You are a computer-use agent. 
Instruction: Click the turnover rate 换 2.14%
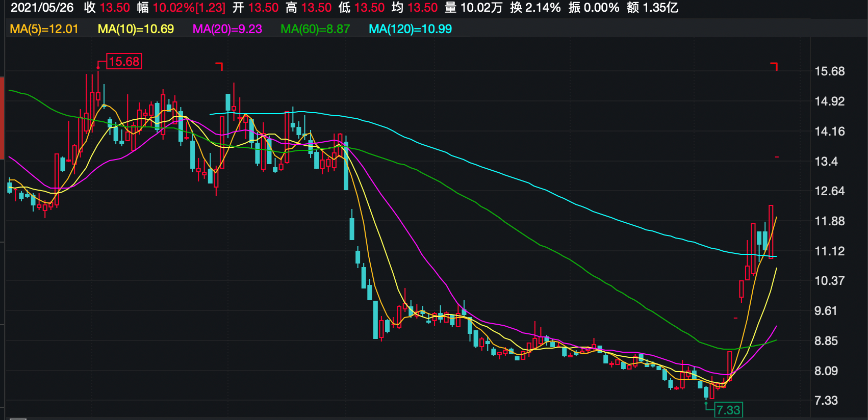tap(535, 8)
